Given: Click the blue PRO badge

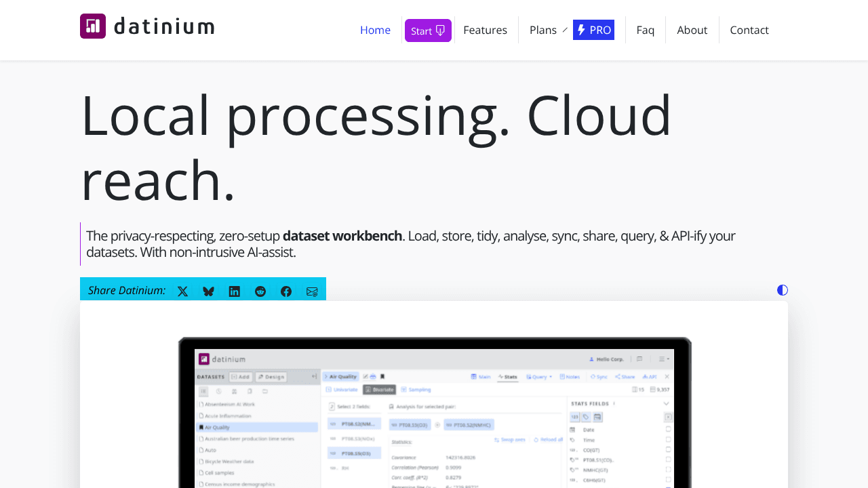Looking at the screenshot, I should [593, 30].
